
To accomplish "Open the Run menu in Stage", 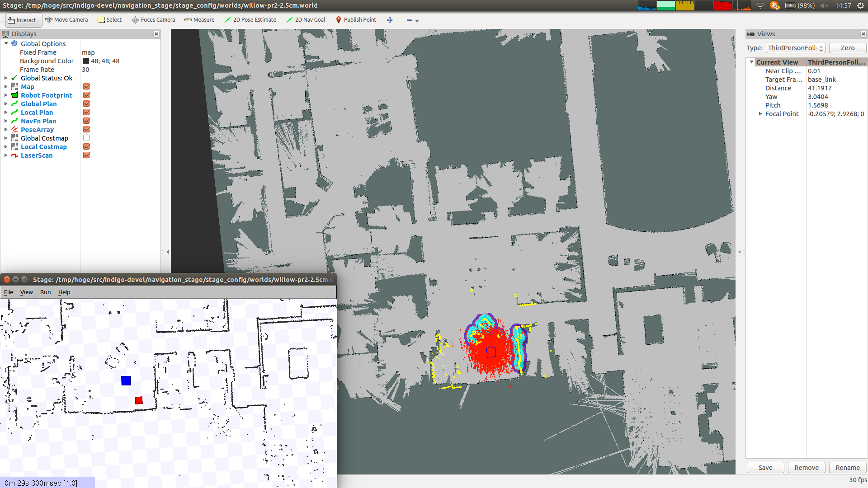I will coord(45,292).
